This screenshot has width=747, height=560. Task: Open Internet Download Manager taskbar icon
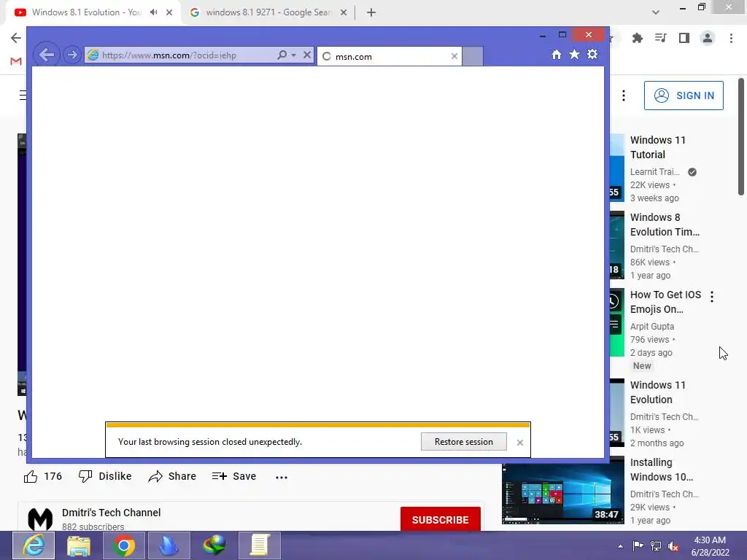coord(214,545)
